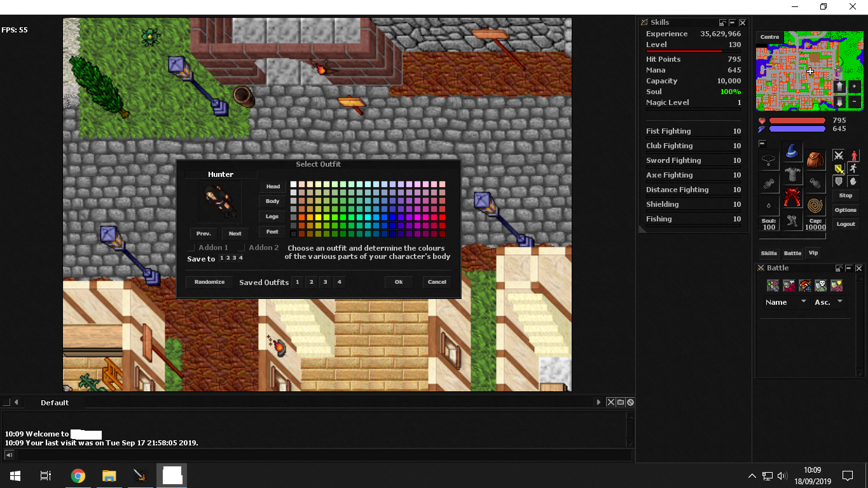Toggle the skull filter icon in Battle panel
Image resolution: width=868 pixels, height=488 pixels.
click(x=820, y=286)
